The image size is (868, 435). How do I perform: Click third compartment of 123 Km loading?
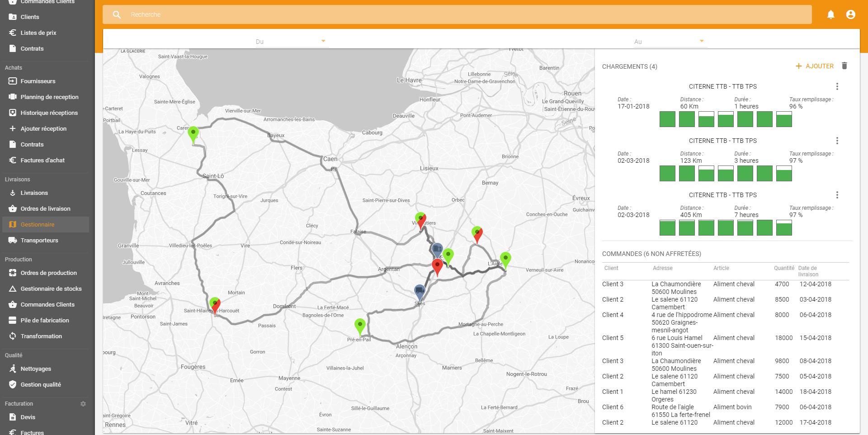[x=706, y=174]
